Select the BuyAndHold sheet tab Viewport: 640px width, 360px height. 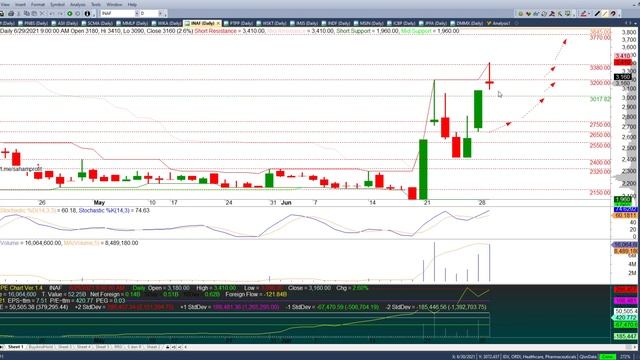(x=41, y=347)
